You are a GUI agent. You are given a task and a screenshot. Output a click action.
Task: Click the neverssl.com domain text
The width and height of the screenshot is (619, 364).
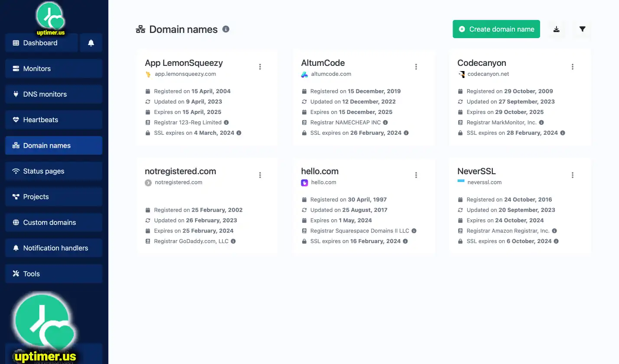(x=485, y=182)
